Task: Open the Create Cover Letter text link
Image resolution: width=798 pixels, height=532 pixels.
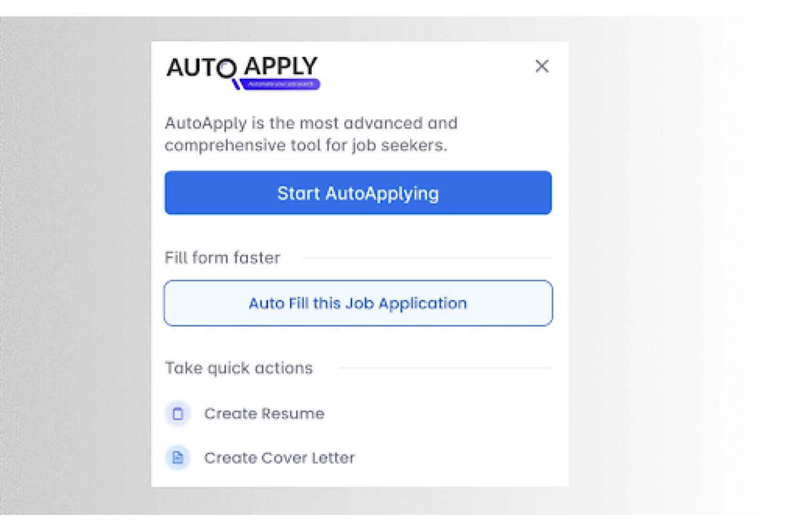Action: pos(279,458)
